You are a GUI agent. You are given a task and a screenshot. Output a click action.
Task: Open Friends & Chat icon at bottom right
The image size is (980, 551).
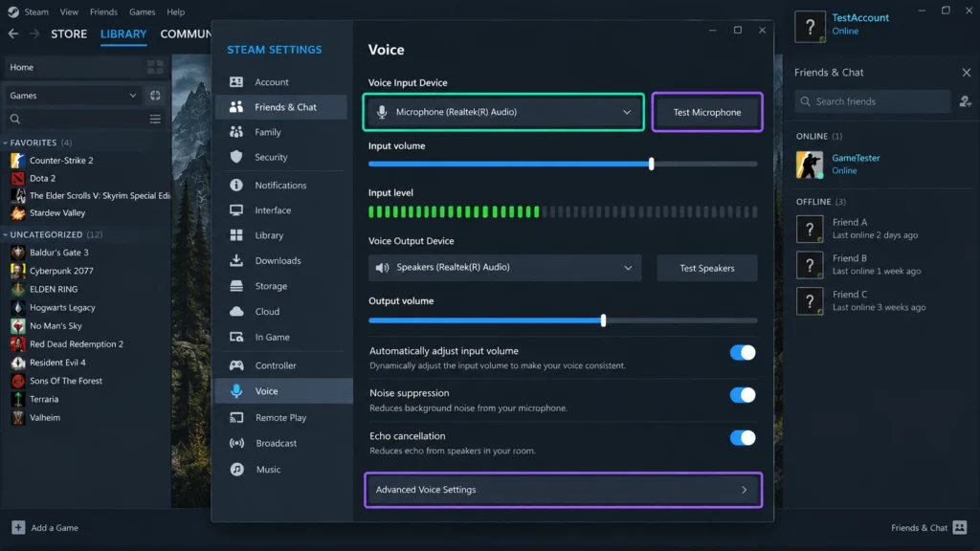[960, 527]
